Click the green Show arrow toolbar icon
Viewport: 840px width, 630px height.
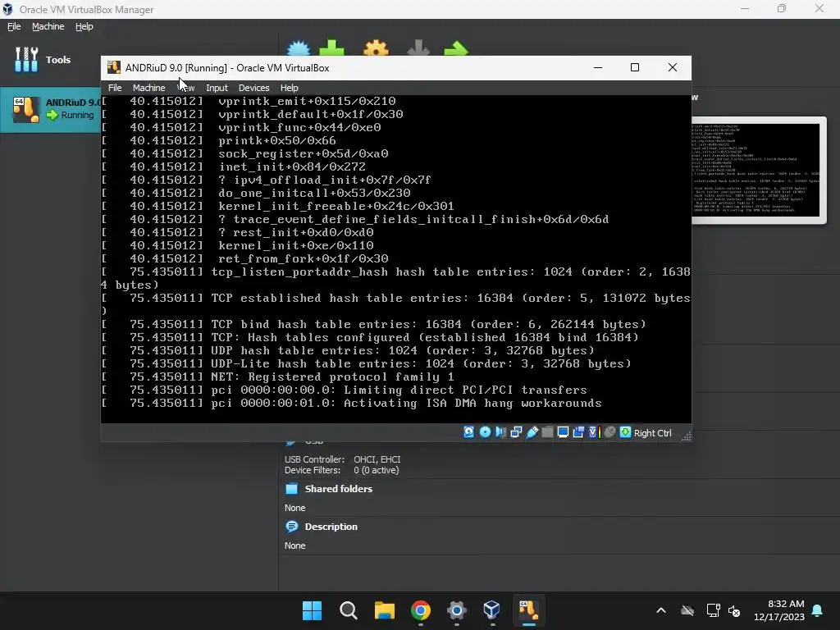click(x=456, y=48)
